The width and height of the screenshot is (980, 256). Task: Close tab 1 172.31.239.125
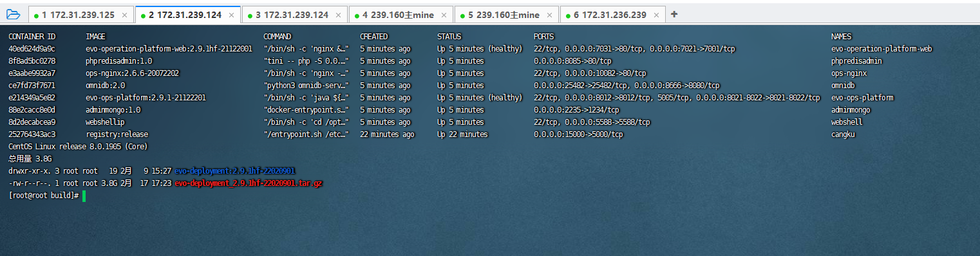pos(124,15)
